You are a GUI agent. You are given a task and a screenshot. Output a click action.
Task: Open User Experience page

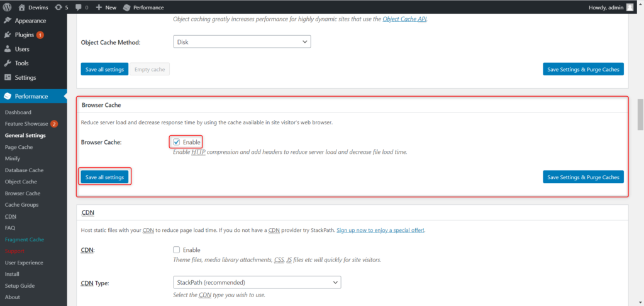24,263
